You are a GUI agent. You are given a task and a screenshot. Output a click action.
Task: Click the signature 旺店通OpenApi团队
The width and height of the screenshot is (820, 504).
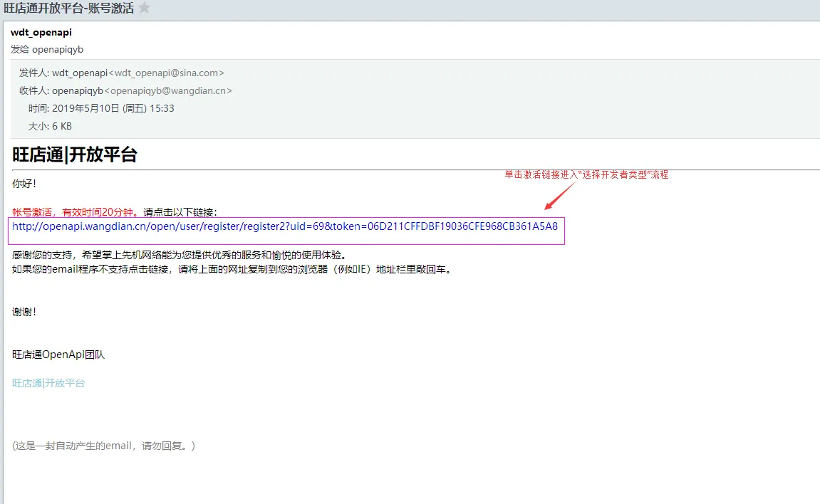click(58, 355)
